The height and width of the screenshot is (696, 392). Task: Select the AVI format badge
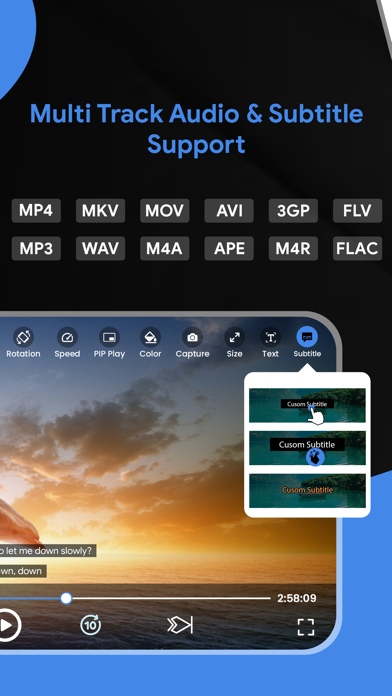(229, 210)
